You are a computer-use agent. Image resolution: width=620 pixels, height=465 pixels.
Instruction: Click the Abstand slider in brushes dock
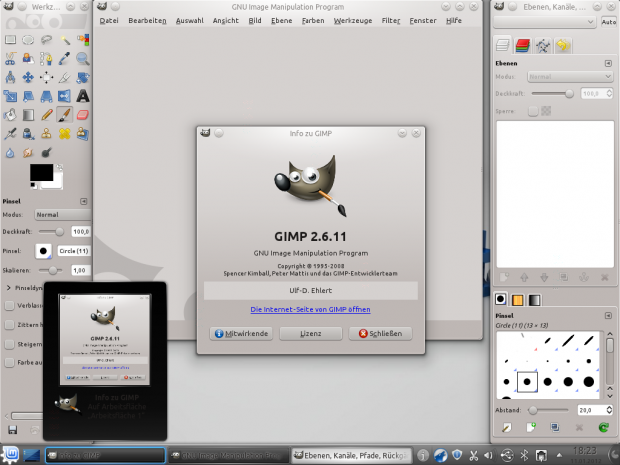click(x=550, y=410)
